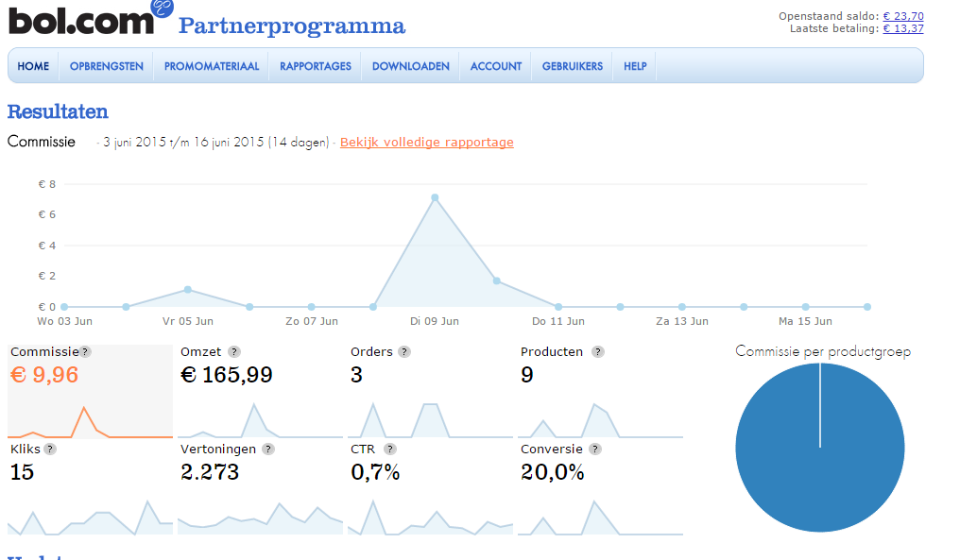Click the chart data point on Zo 07 Jun
This screenshot has height=560, width=960.
[312, 307]
